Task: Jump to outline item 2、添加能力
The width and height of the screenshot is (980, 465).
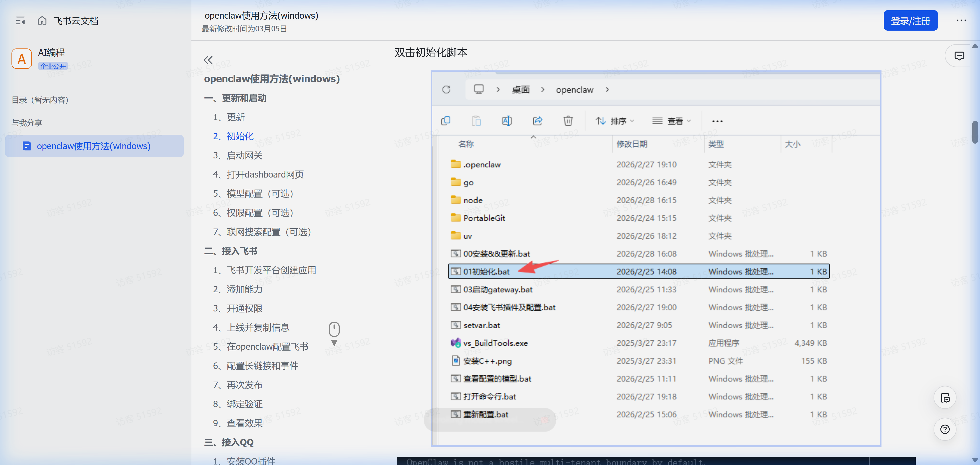Action: click(x=238, y=289)
